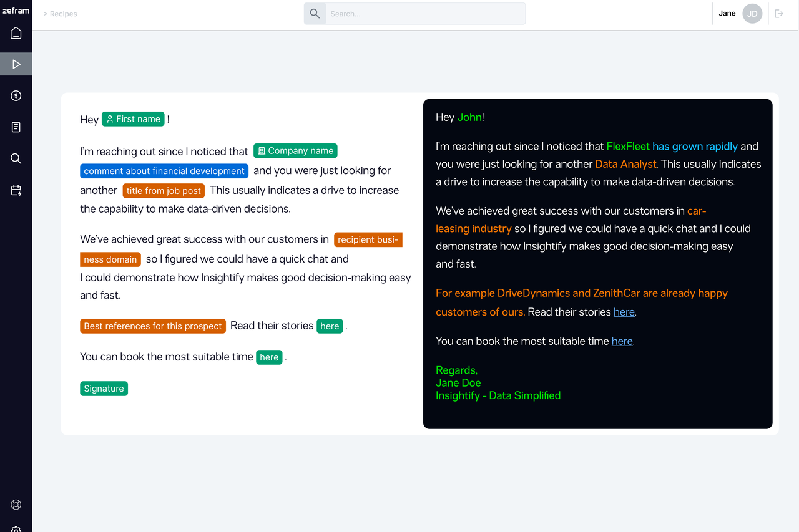Image resolution: width=799 pixels, height=532 pixels.
Task: Click the search magnifier icon in top bar
Action: coord(315,14)
